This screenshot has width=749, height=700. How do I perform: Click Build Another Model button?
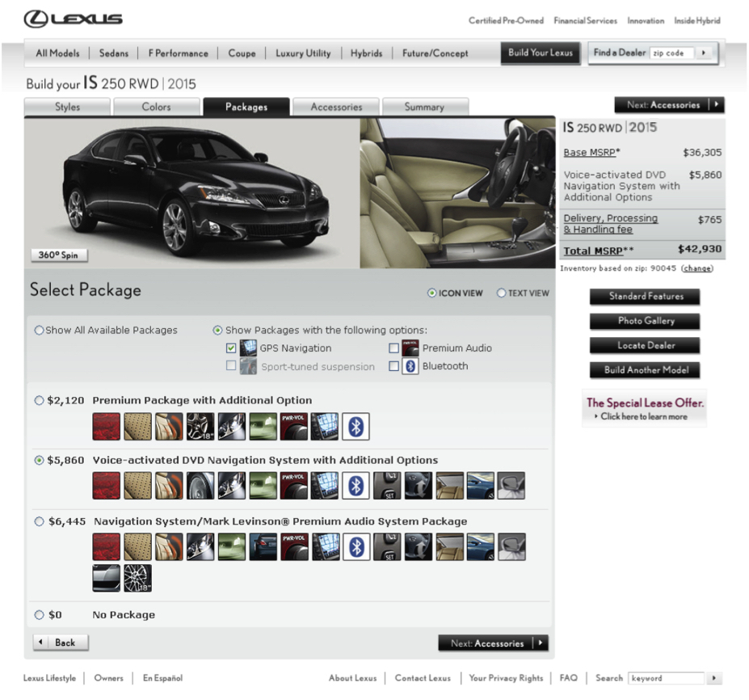[x=645, y=370]
